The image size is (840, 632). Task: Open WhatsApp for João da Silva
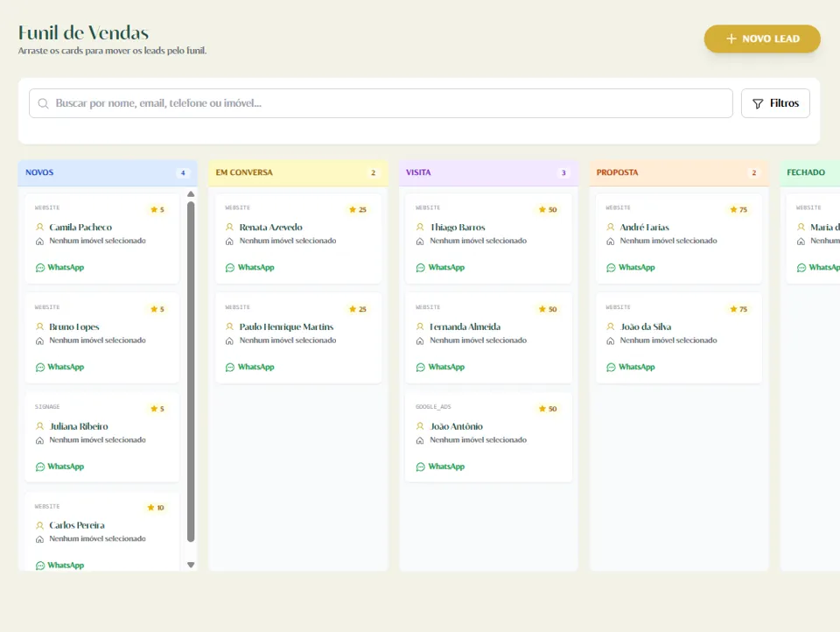tap(631, 367)
